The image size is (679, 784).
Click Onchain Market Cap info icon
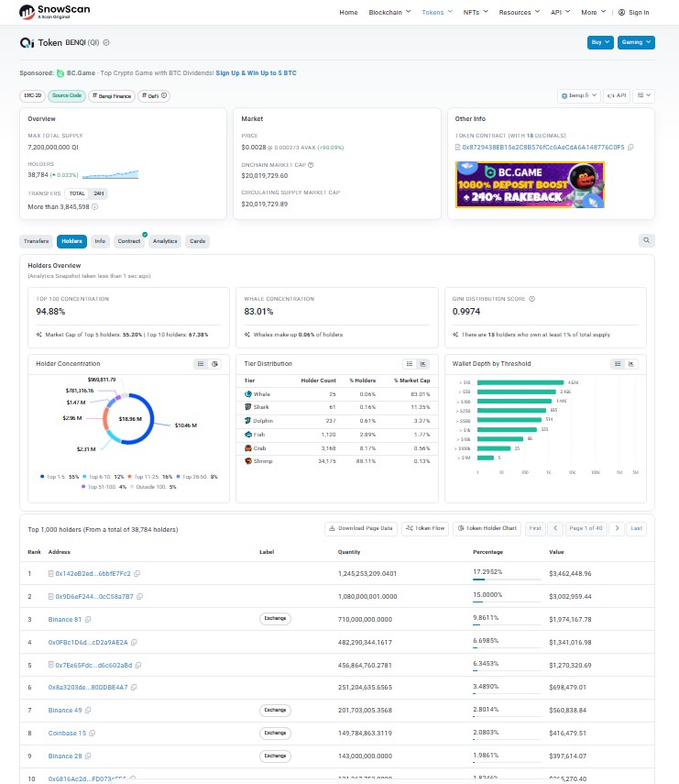point(311,165)
